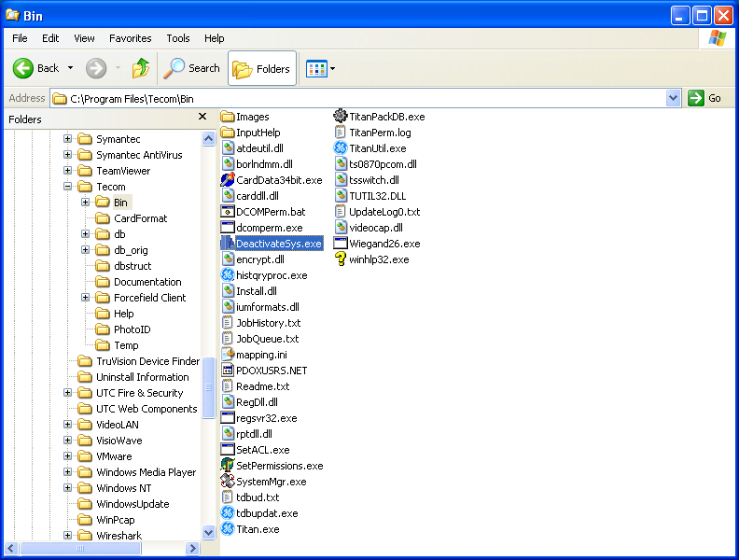The height and width of the screenshot is (560, 739).
Task: Open the Help menu
Action: tap(214, 38)
